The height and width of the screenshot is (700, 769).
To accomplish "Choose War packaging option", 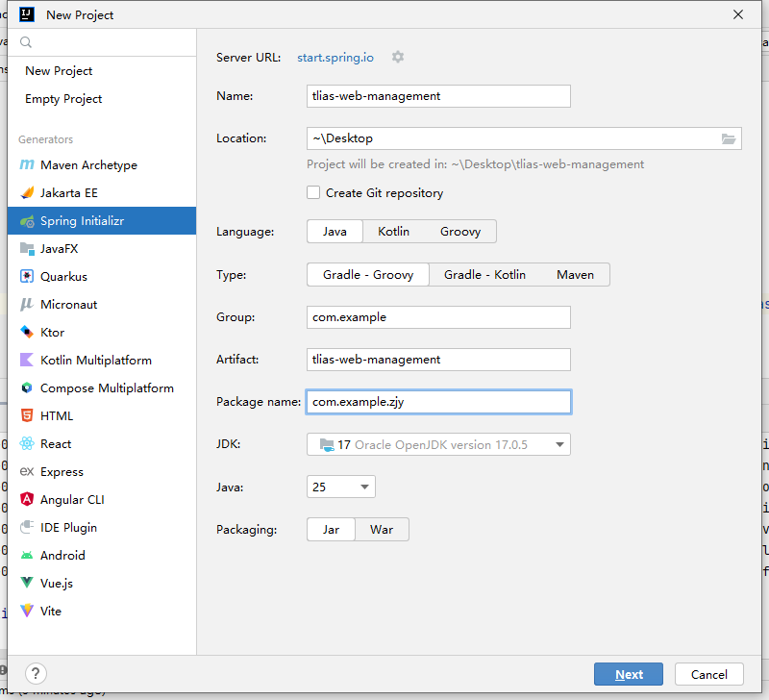I will (382, 530).
